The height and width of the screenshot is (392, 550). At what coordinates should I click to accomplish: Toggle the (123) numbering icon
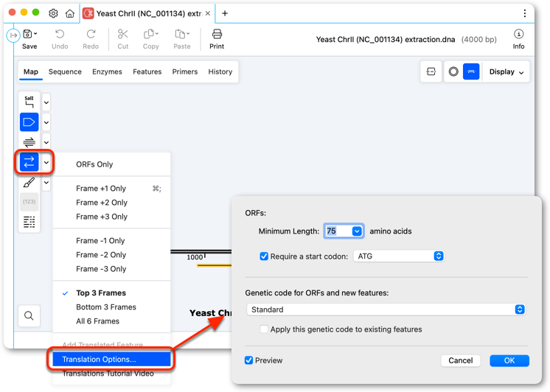[29, 202]
